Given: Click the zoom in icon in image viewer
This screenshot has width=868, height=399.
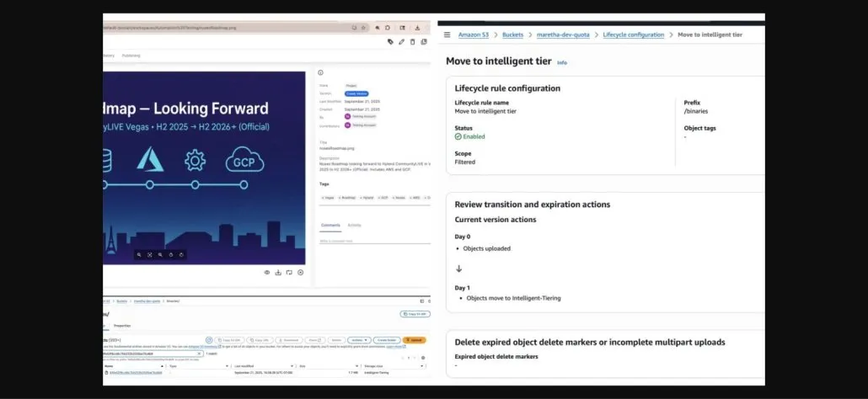Looking at the screenshot, I should [x=160, y=255].
